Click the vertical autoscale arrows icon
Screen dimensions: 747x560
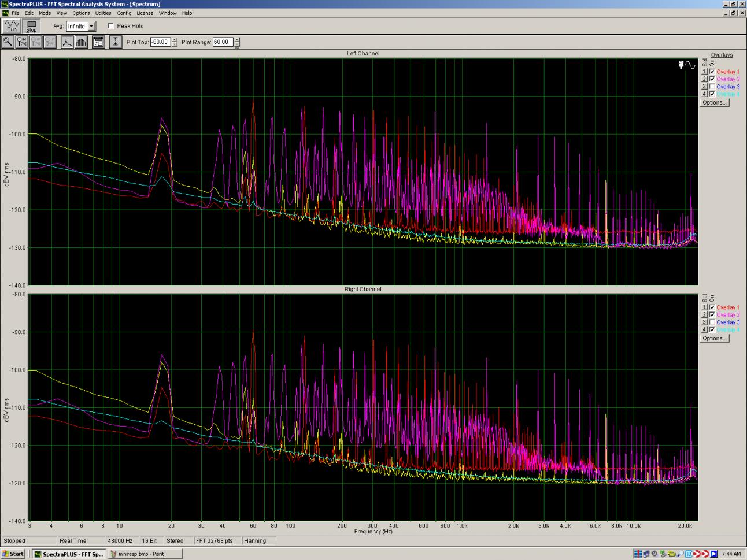pyautogui.click(x=116, y=42)
